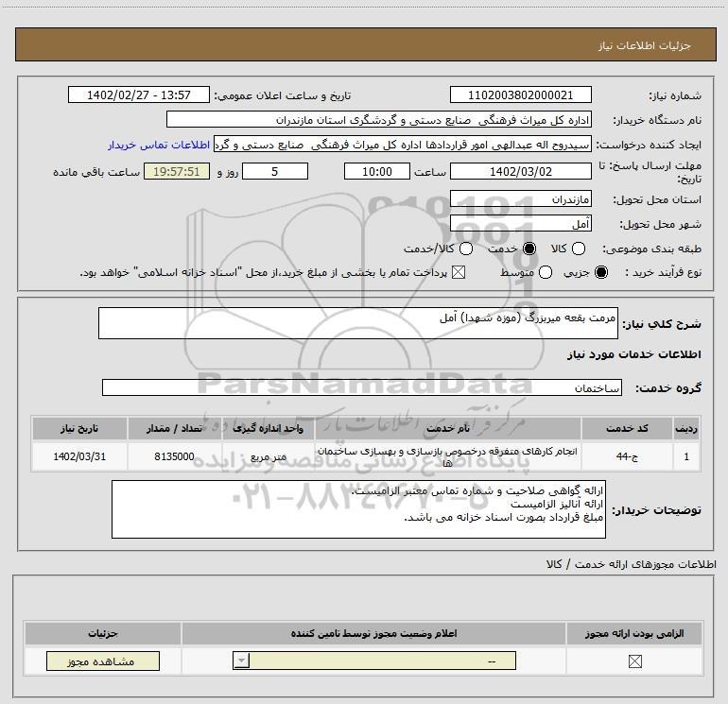This screenshot has width=728, height=704.
Task: Click the جزئیات اطلاعات نیاز page title
Action: tap(644, 45)
